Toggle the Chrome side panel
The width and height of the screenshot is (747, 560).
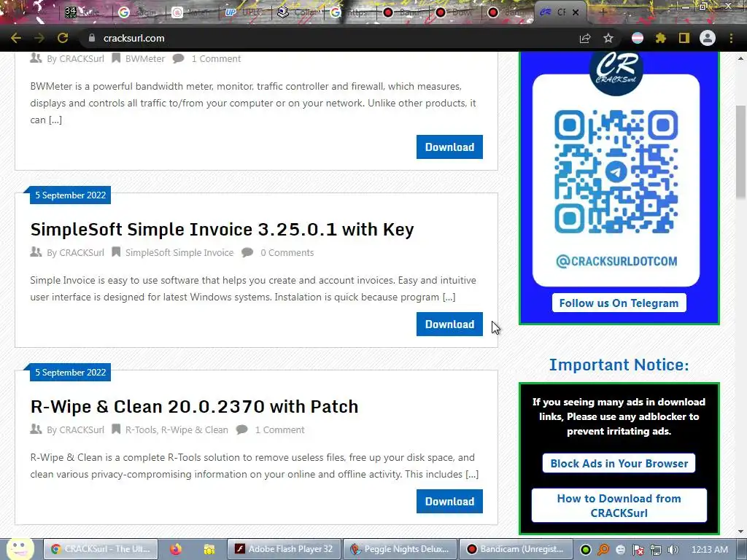pos(684,38)
